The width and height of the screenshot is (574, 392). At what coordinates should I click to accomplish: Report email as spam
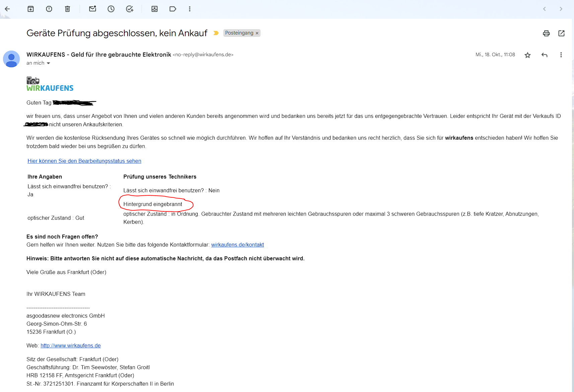[x=49, y=9]
